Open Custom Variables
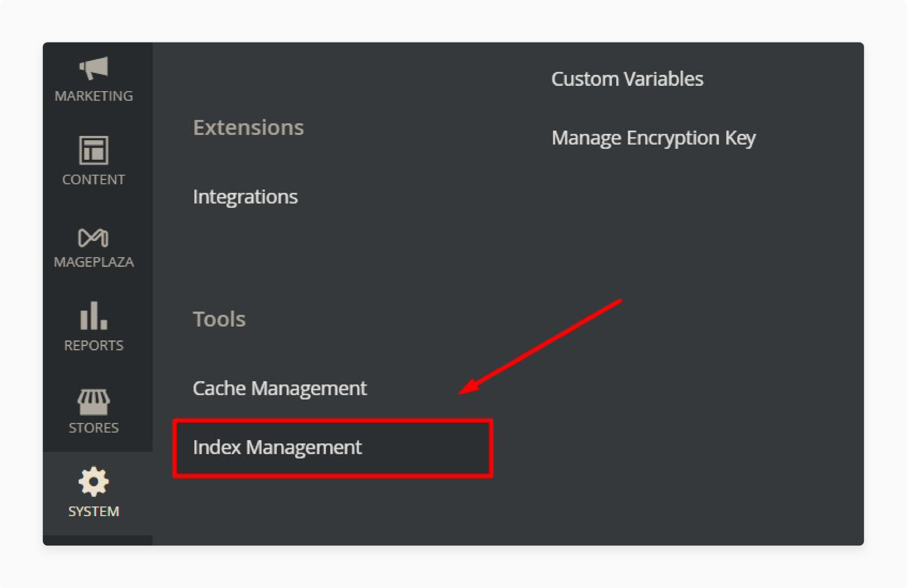This screenshot has height=588, width=907. pyautogui.click(x=627, y=79)
